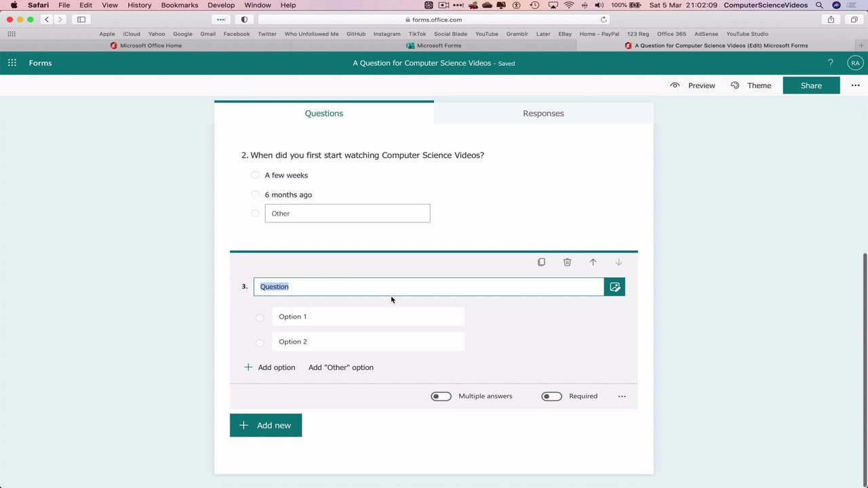Screen dimensions: 868x488
Task: Select the '6 months ago' radio option
Action: pos(255,195)
